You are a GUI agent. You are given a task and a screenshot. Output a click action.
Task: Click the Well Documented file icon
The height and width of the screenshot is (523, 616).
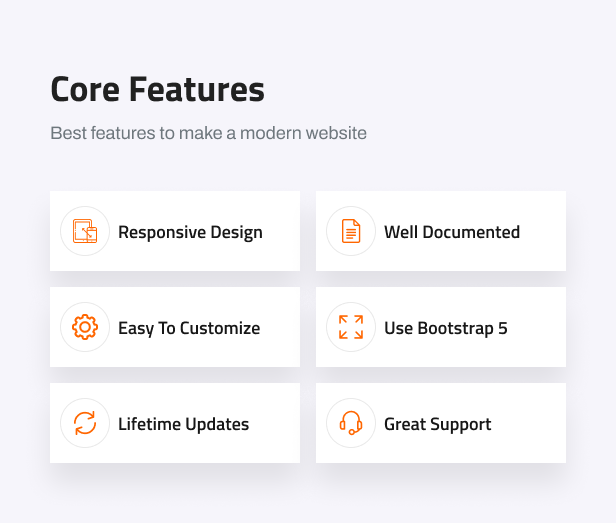[x=351, y=231]
